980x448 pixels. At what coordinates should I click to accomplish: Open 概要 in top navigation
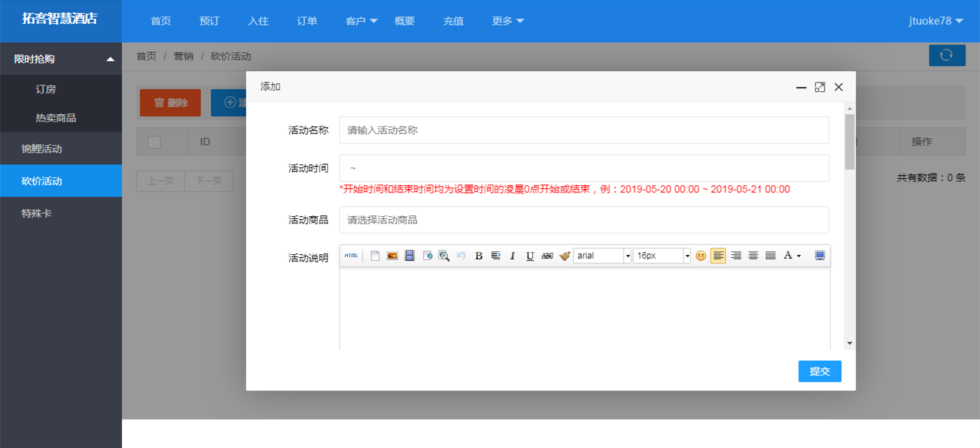click(x=405, y=21)
